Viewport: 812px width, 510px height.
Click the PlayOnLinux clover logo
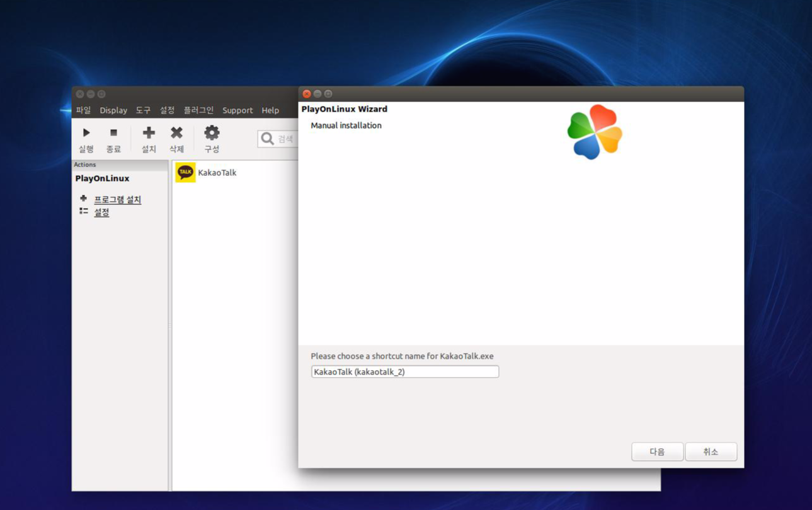(x=595, y=132)
